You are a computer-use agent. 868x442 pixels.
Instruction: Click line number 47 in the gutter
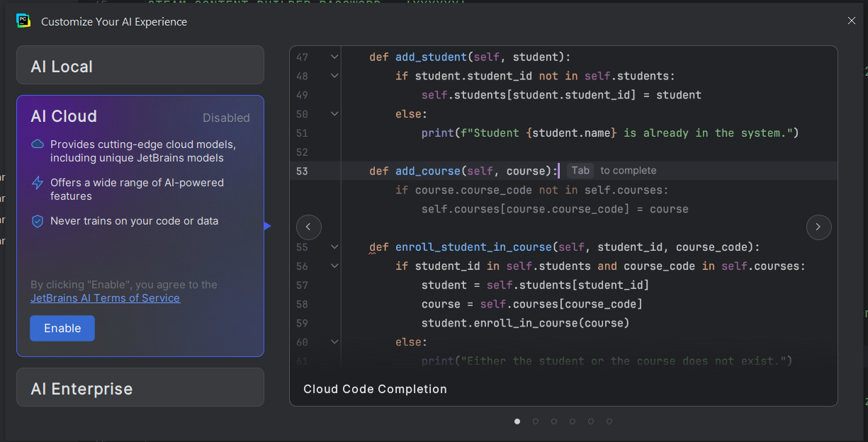(x=302, y=57)
